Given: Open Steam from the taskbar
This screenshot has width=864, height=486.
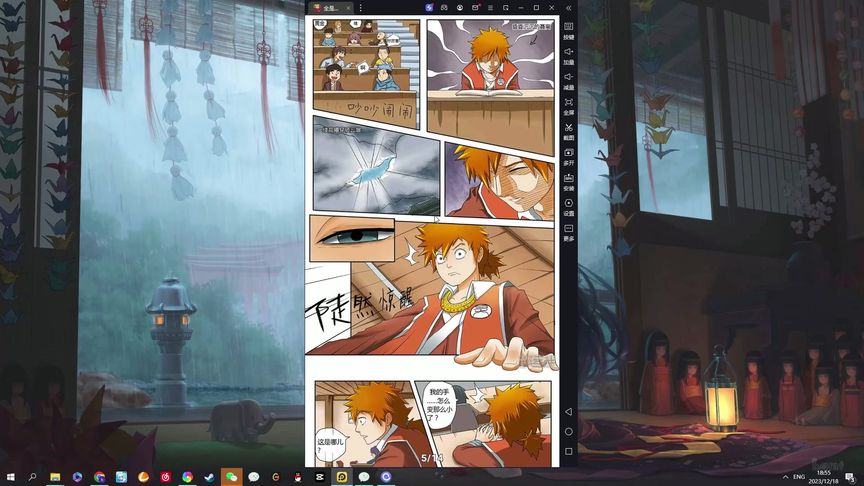Looking at the screenshot, I should coord(209,477).
